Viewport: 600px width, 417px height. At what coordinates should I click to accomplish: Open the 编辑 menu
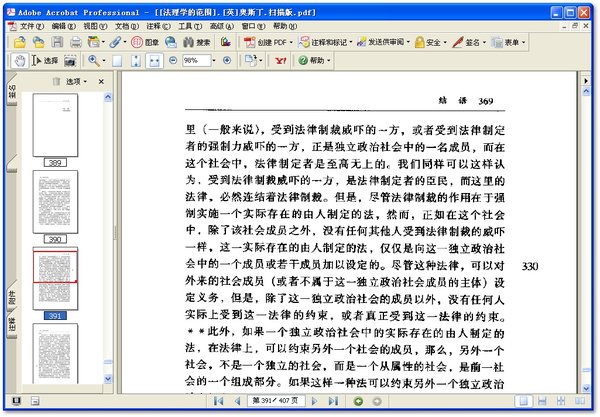[x=64, y=26]
